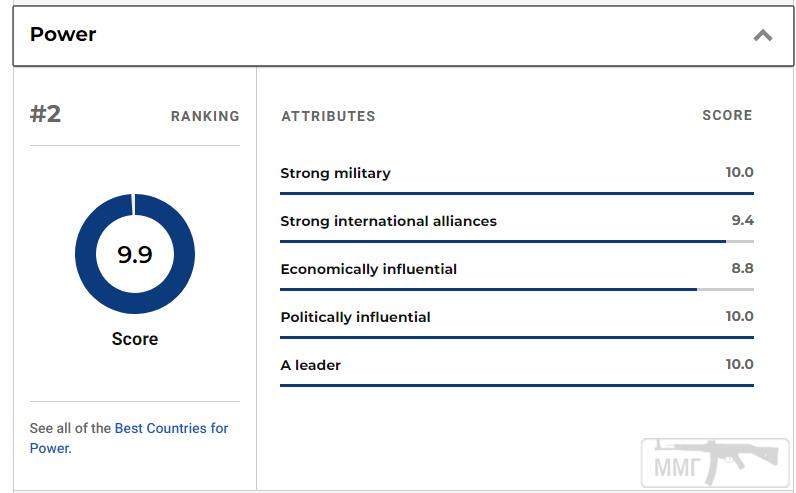The height and width of the screenshot is (493, 796).
Task: Click the A leader 10.0 score value
Action: coord(740,364)
